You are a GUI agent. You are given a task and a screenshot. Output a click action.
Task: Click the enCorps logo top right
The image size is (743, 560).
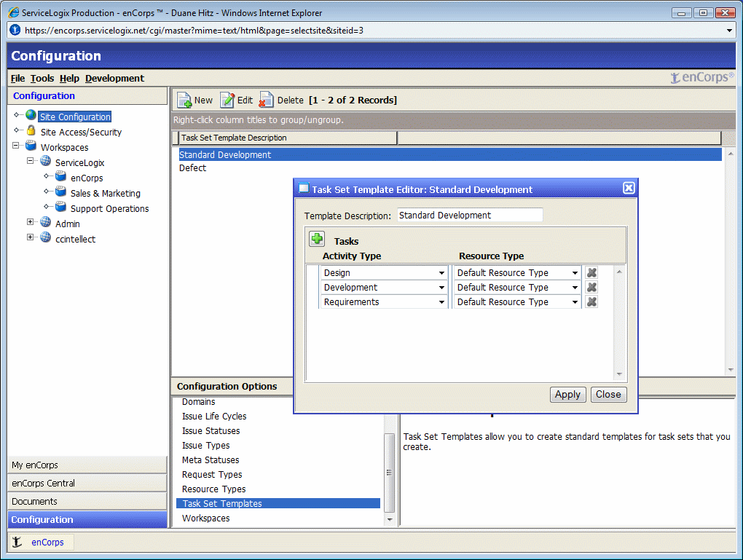tap(702, 77)
